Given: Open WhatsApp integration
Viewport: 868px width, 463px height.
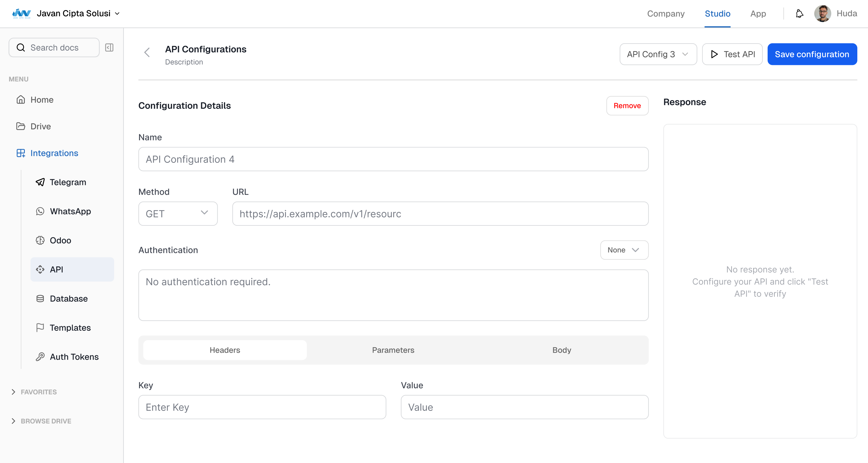Looking at the screenshot, I should point(70,211).
